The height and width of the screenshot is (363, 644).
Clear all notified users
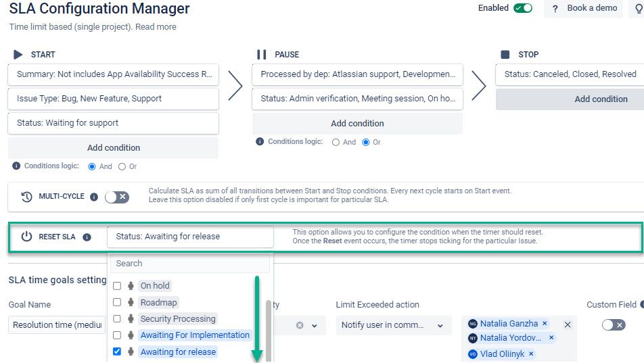(568, 325)
